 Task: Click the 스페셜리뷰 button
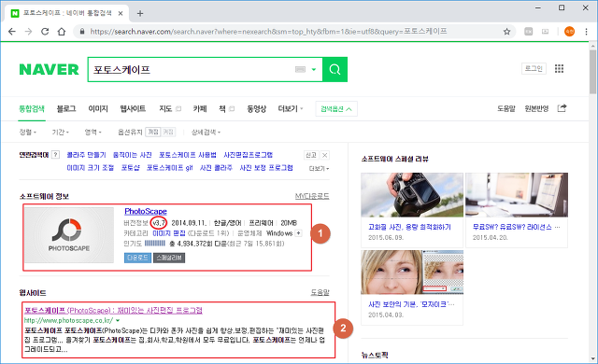tap(169, 258)
